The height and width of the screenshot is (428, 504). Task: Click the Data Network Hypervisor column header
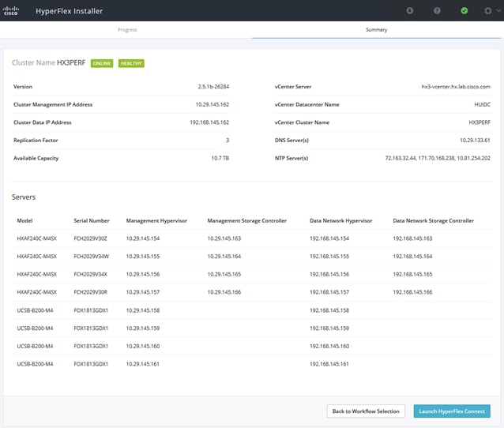click(341, 220)
